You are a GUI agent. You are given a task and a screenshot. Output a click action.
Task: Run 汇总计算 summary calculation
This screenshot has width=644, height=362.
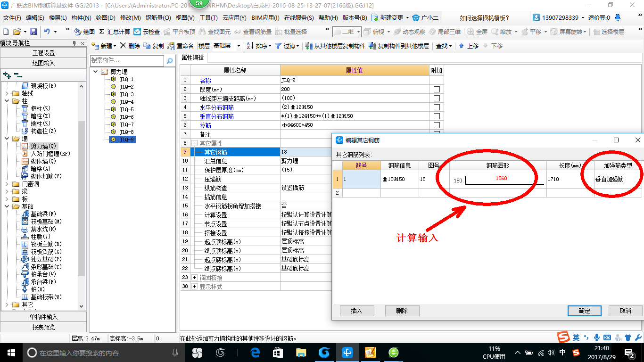(x=115, y=32)
